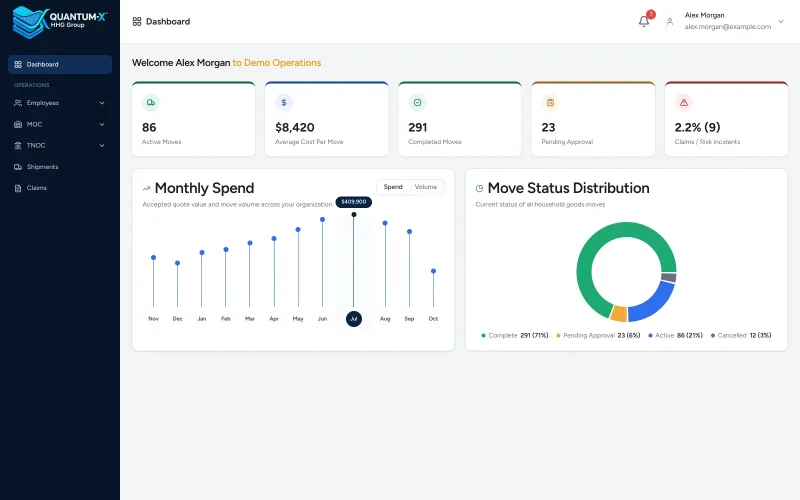Click the Aug data point on chart
The image size is (800, 500).
point(385,223)
